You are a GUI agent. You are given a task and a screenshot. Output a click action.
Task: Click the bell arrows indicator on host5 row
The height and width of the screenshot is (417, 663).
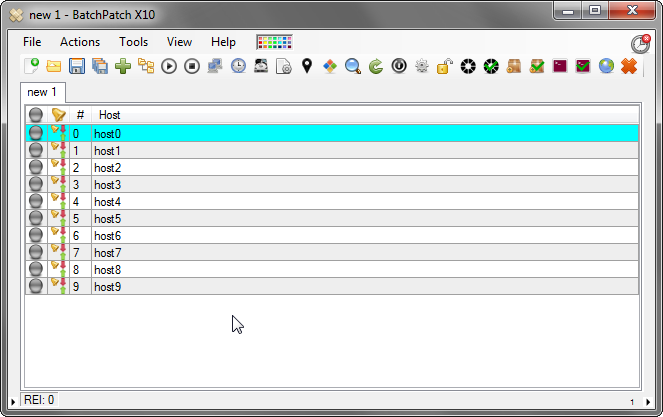pos(59,218)
